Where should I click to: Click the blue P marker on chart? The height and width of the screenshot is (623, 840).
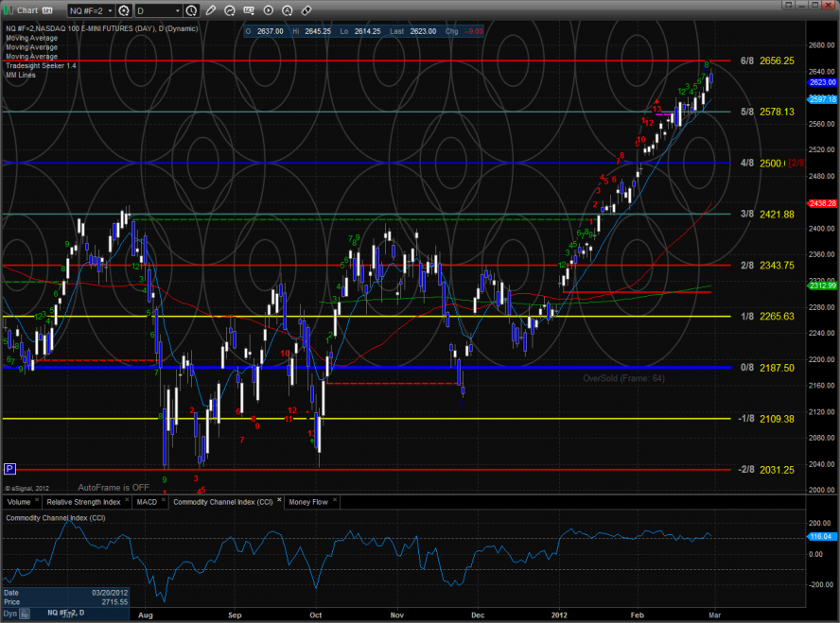[x=9, y=468]
